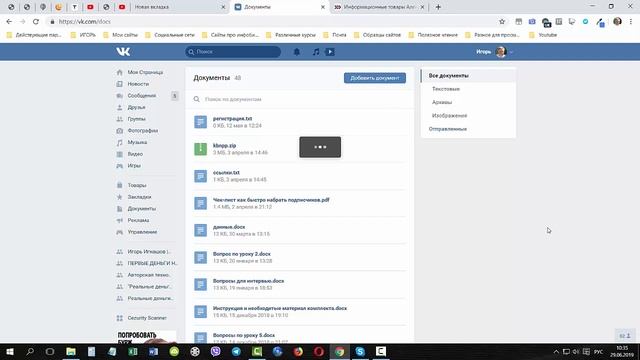Open Windows Start menu
Screen dimensions: 640x360
click(x=9, y=351)
